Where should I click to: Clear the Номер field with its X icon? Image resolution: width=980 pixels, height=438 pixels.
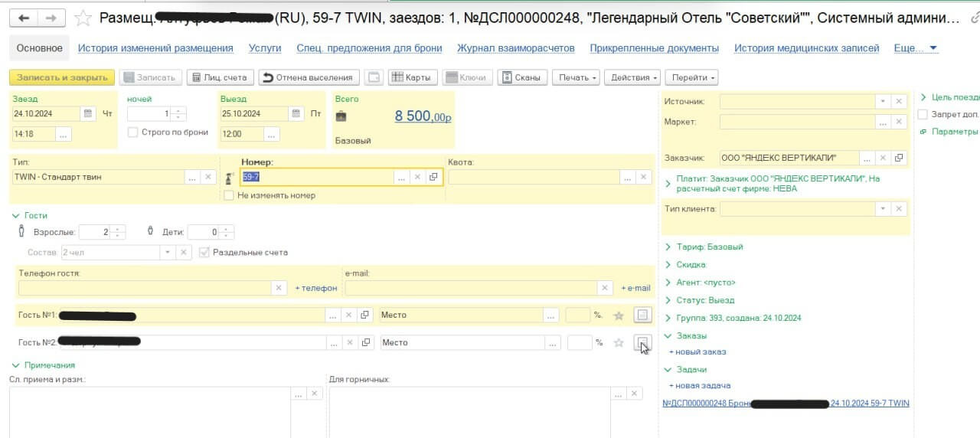[417, 177]
